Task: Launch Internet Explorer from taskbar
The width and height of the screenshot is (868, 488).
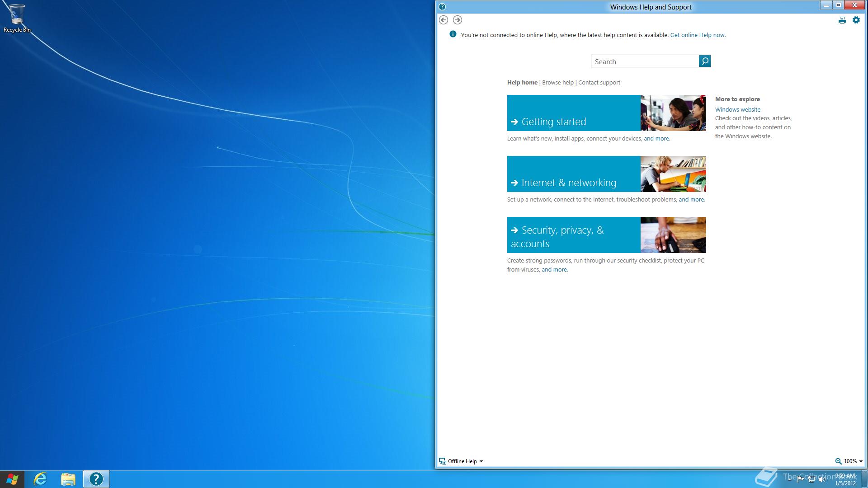Action: pyautogui.click(x=40, y=479)
